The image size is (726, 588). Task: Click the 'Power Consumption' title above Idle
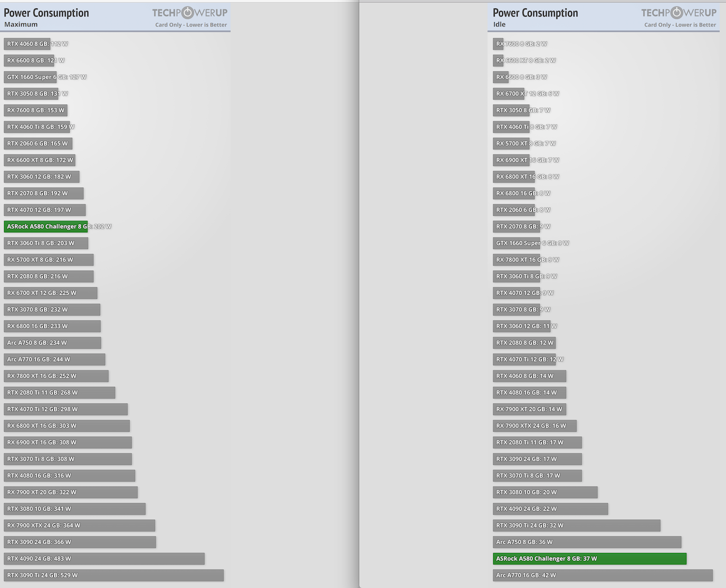coord(536,13)
